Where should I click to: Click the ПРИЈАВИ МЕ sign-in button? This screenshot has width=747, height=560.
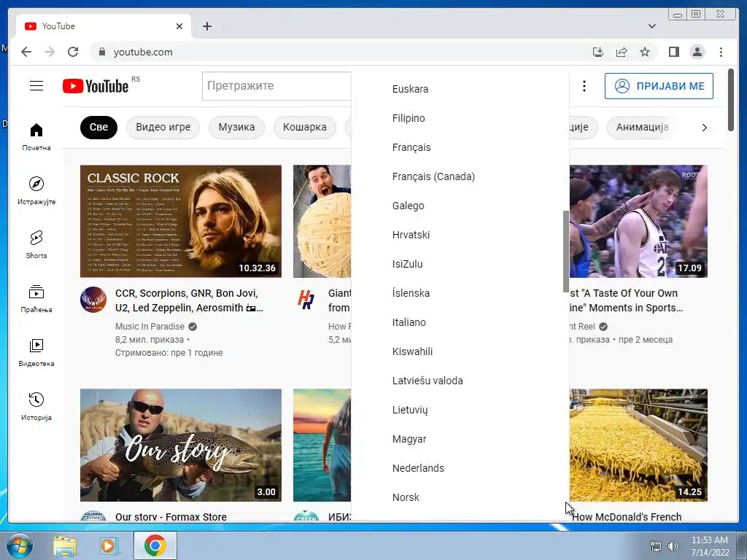[659, 86]
